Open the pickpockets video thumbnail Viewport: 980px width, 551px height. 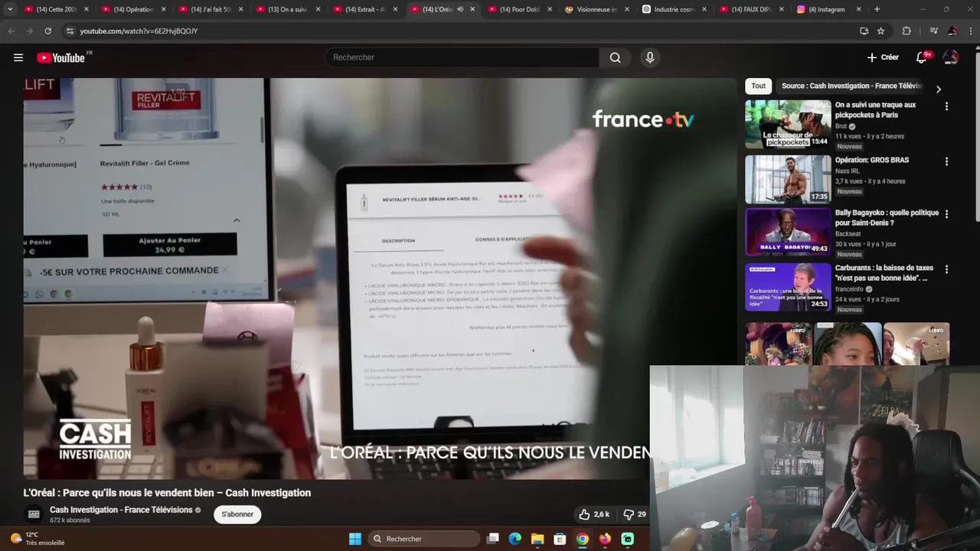(x=788, y=124)
